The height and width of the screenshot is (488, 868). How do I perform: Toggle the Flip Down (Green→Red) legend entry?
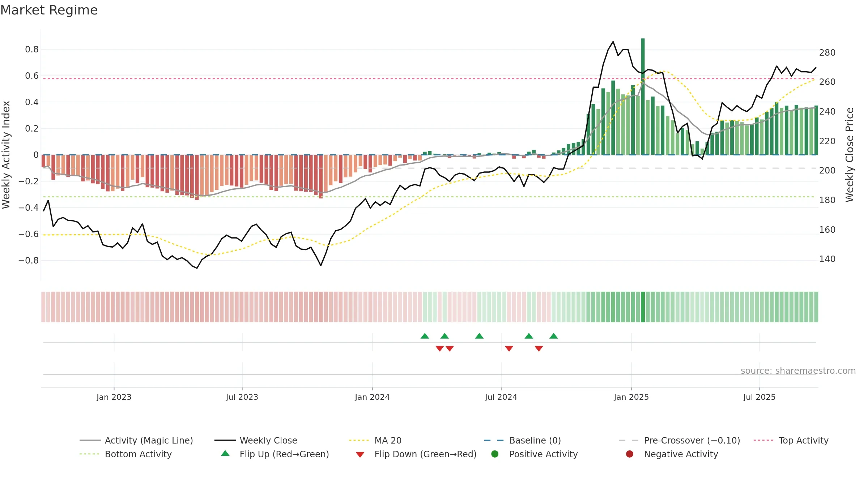pyautogui.click(x=416, y=454)
